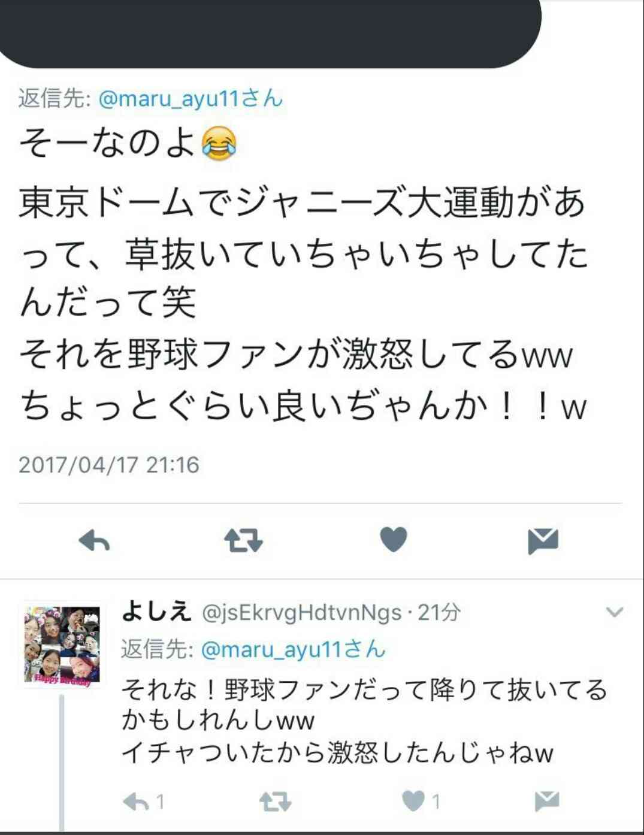
Task: Retweet よしえ's reply tweet
Action: pos(276,801)
